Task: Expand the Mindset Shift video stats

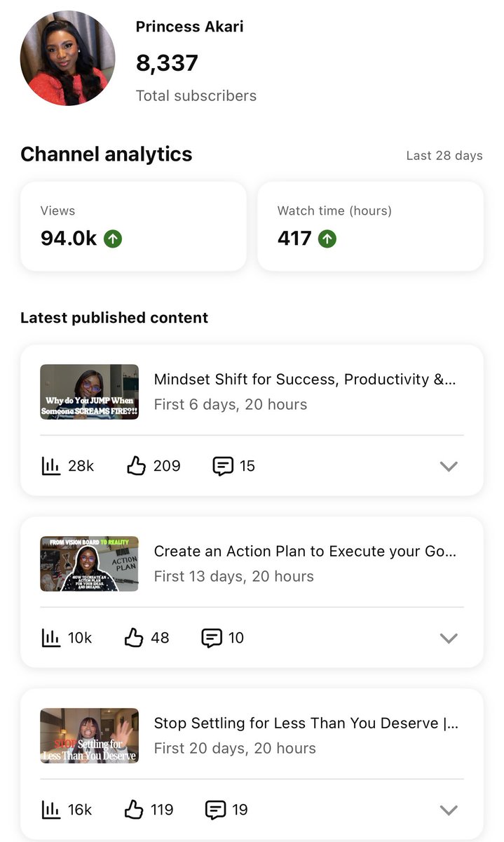Action: click(449, 466)
